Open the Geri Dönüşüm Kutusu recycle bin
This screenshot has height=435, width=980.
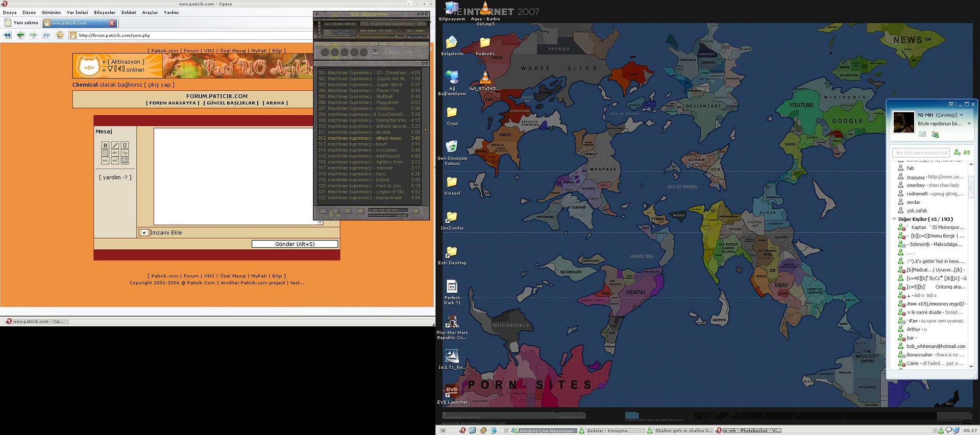pos(452,153)
